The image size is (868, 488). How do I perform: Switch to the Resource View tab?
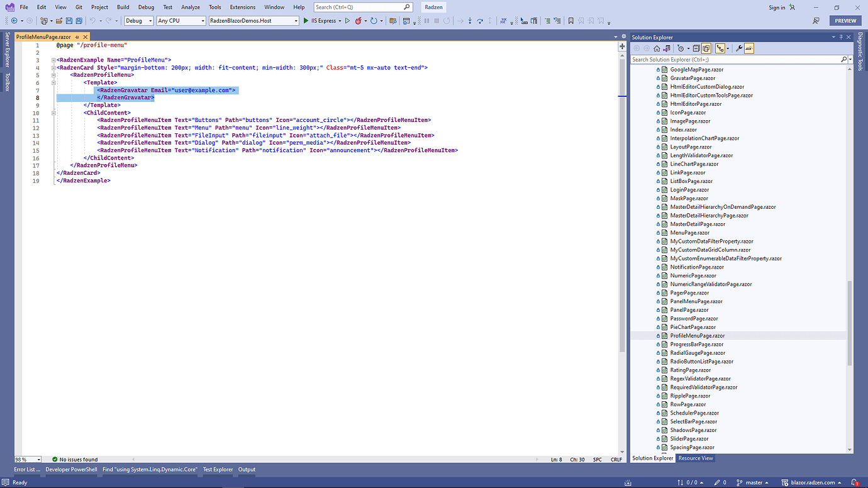pyautogui.click(x=695, y=458)
